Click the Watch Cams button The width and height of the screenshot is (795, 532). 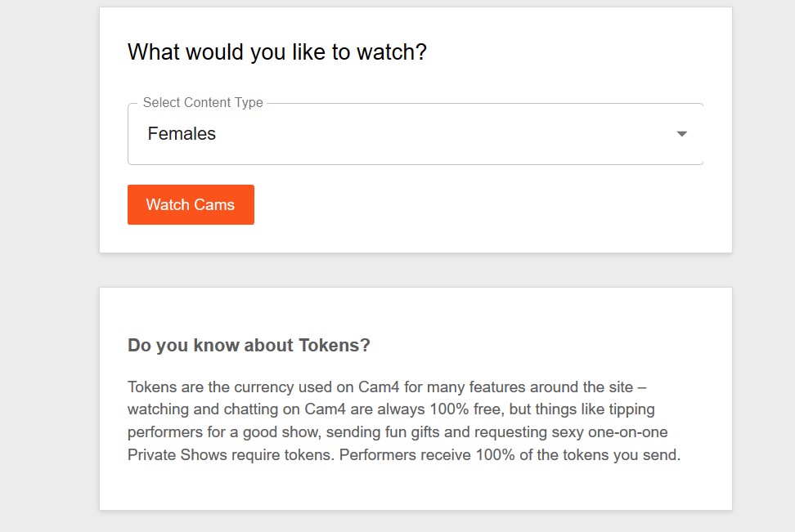click(x=191, y=204)
